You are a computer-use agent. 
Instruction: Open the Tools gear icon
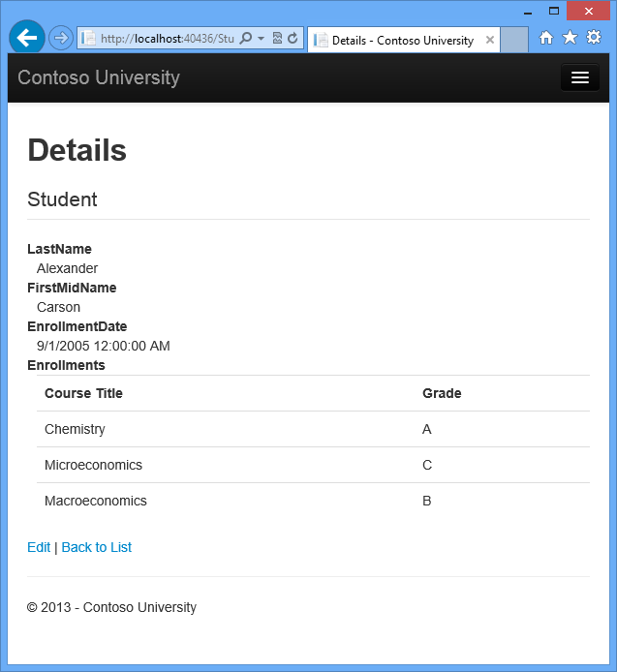[594, 38]
